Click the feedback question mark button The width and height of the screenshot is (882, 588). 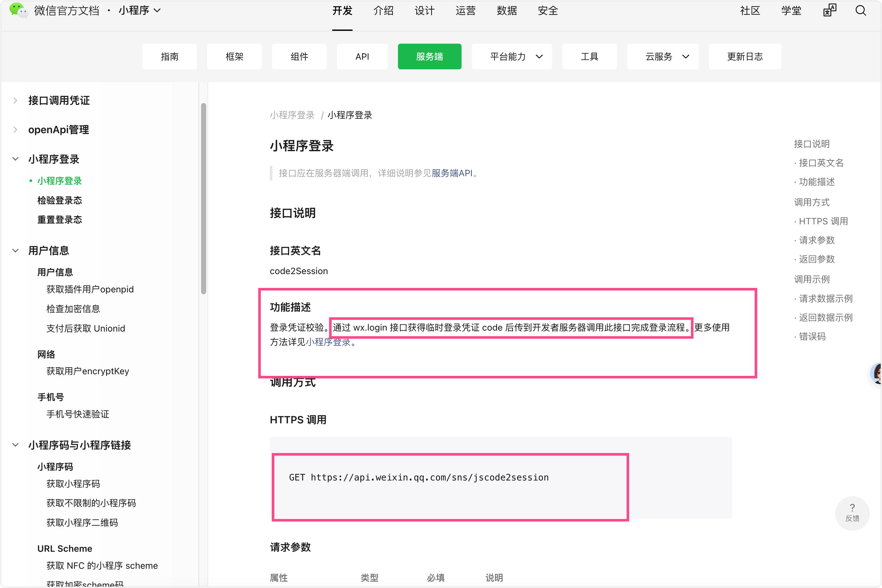852,512
